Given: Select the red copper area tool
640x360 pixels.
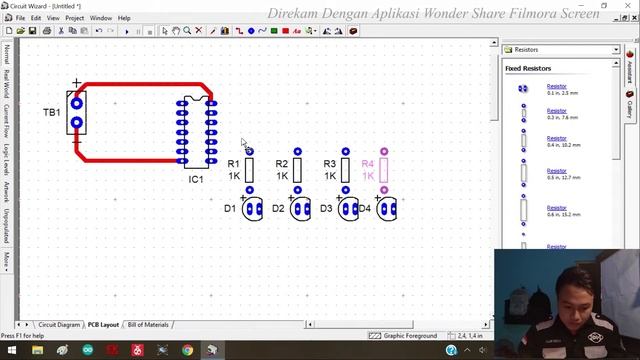Looking at the screenshot, I should click(285, 31).
